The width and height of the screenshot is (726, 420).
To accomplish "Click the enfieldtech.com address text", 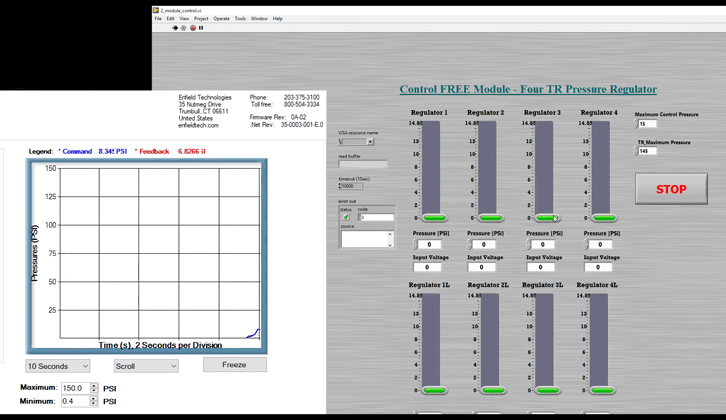I will [x=199, y=125].
